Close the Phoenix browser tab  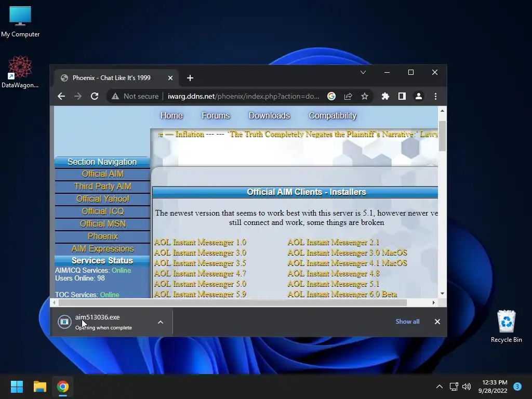[x=170, y=78]
